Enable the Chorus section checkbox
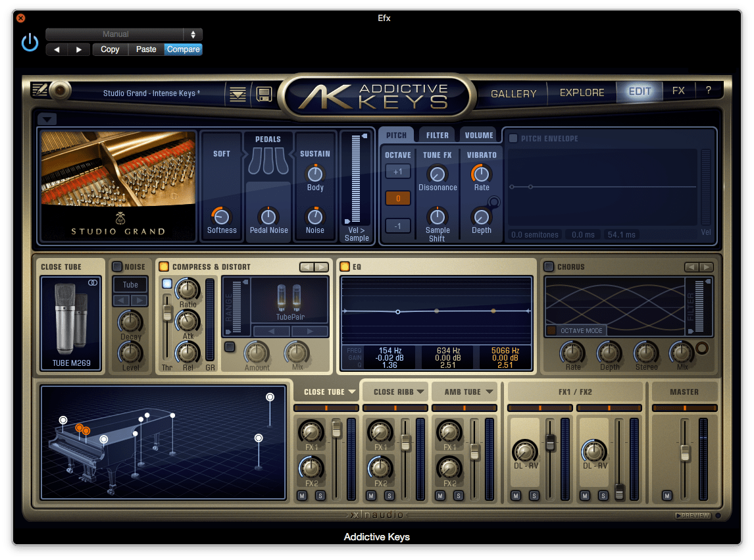This screenshot has width=754, height=560. click(549, 267)
